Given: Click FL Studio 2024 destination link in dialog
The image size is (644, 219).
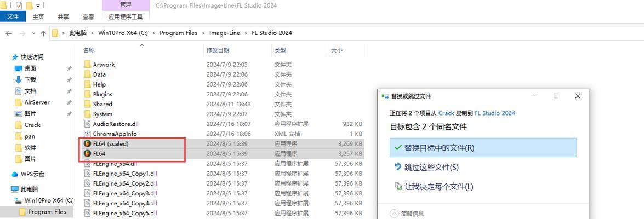Looking at the screenshot, I should click(495, 113).
